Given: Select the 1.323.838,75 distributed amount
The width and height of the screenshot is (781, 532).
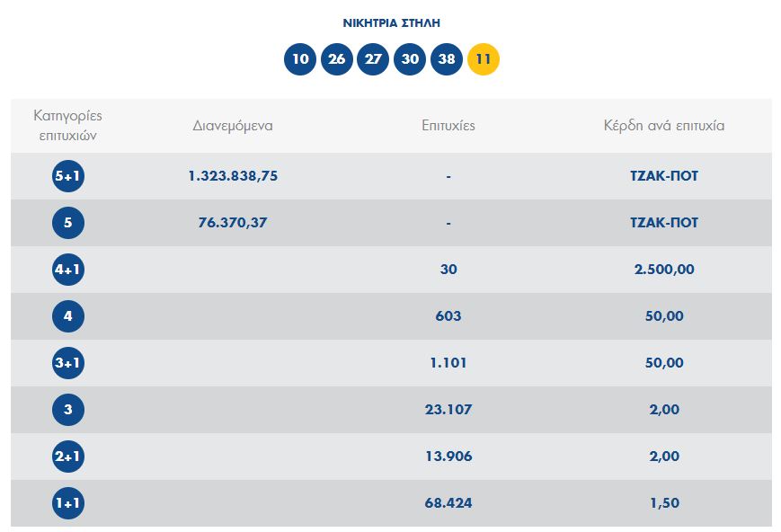Looking at the screenshot, I should (233, 176).
